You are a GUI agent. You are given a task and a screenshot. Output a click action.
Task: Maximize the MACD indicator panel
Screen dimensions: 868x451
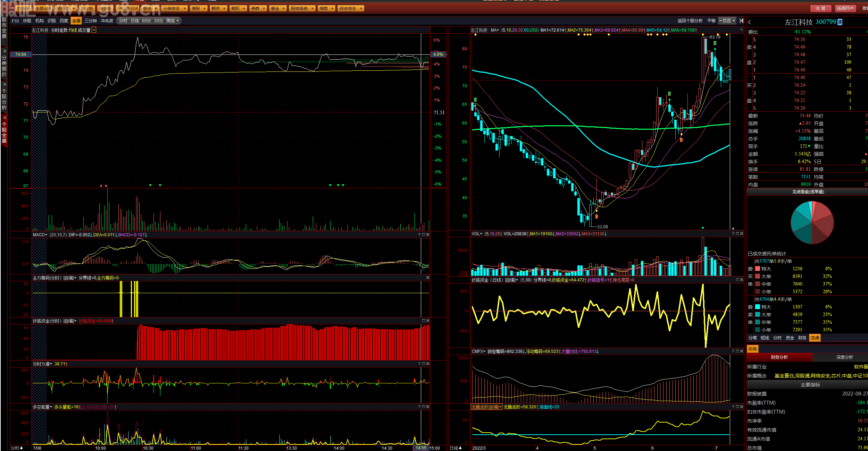coord(424,235)
